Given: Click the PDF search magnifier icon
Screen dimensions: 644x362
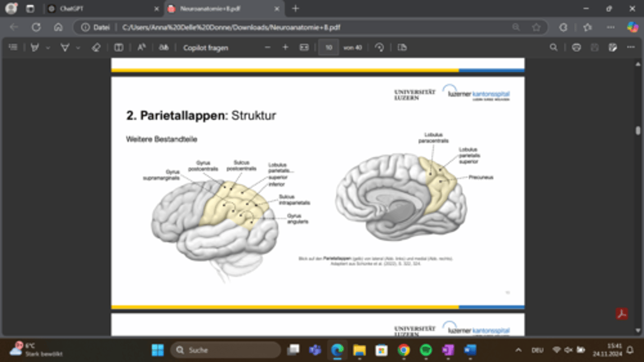Looking at the screenshot, I should 553,47.
